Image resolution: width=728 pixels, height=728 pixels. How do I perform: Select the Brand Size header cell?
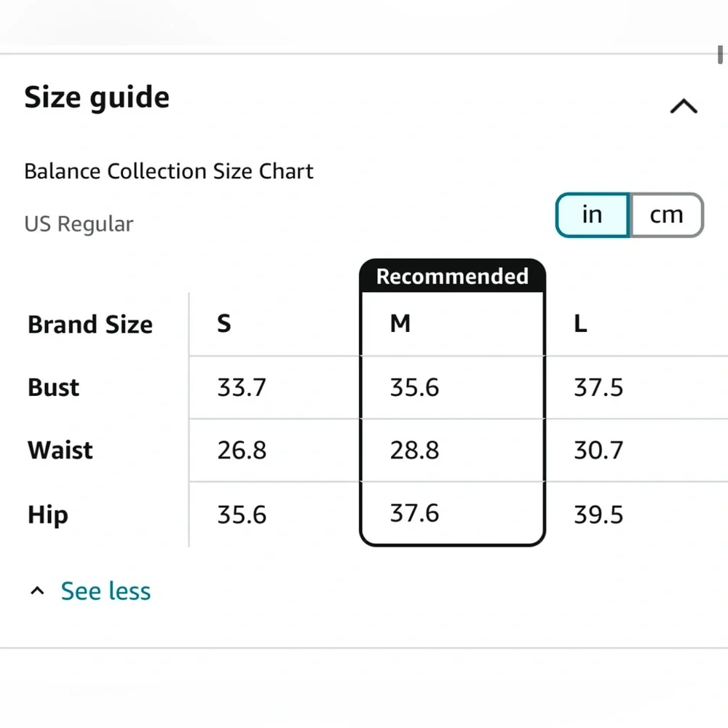pos(90,324)
